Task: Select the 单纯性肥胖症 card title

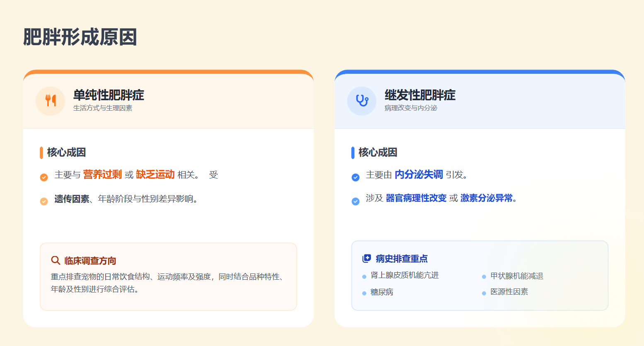Action: (109, 95)
